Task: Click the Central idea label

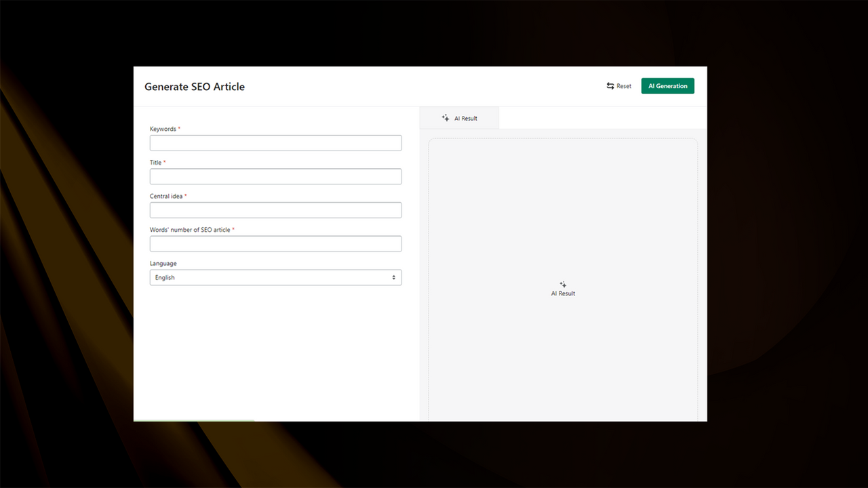Action: [166, 196]
